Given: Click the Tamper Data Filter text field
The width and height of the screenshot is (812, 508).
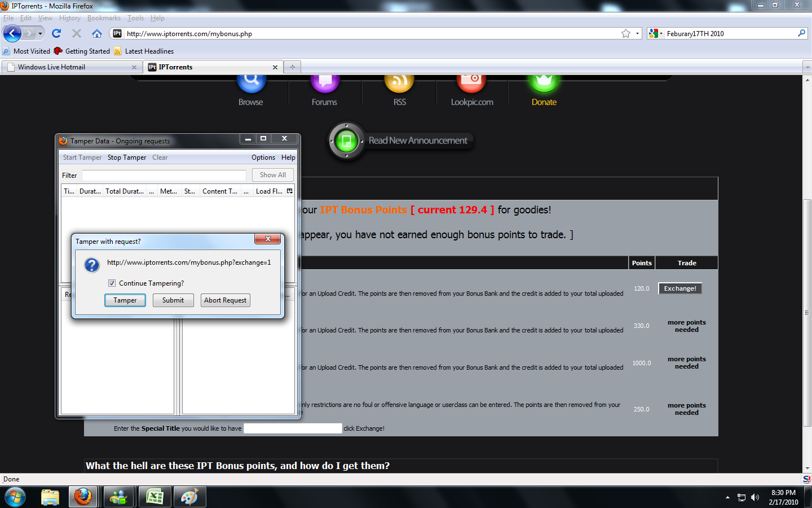Looking at the screenshot, I should click(164, 176).
